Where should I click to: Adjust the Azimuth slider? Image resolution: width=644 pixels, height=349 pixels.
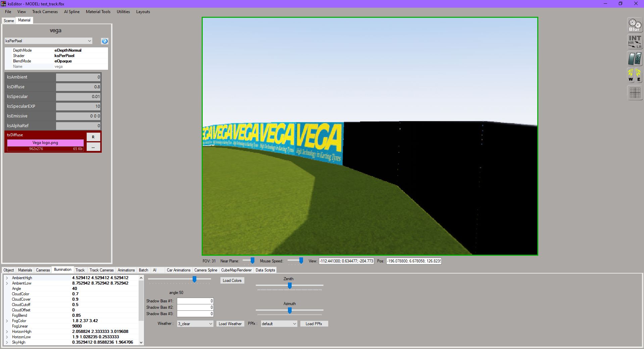(290, 310)
